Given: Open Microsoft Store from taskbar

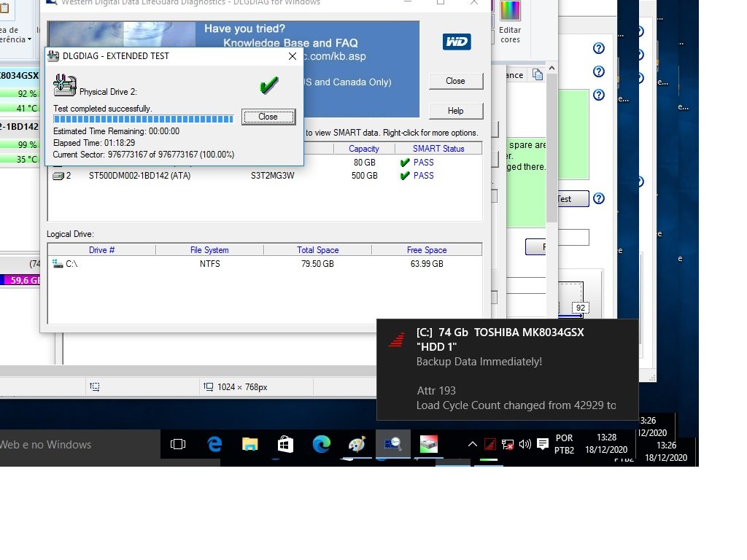Looking at the screenshot, I should point(285,444).
